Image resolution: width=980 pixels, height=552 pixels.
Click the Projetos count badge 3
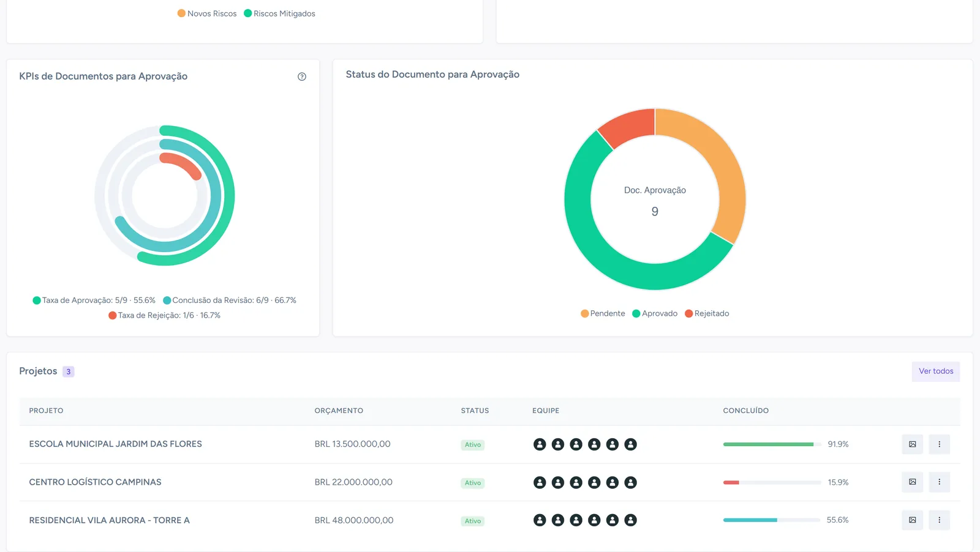point(69,371)
